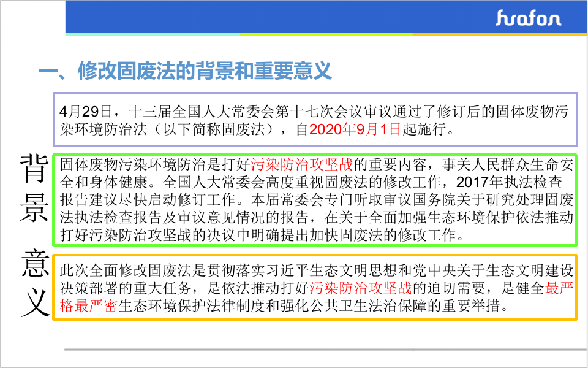
Task: Click "十三届全国人大常委会第十七次会议" in the purple box
Action: pyautogui.click(x=245, y=112)
